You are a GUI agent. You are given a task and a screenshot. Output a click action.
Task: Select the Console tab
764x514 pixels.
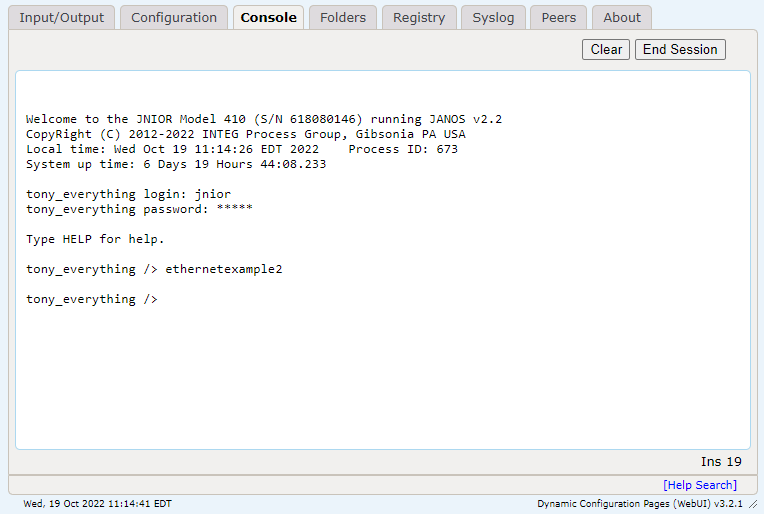(x=268, y=18)
